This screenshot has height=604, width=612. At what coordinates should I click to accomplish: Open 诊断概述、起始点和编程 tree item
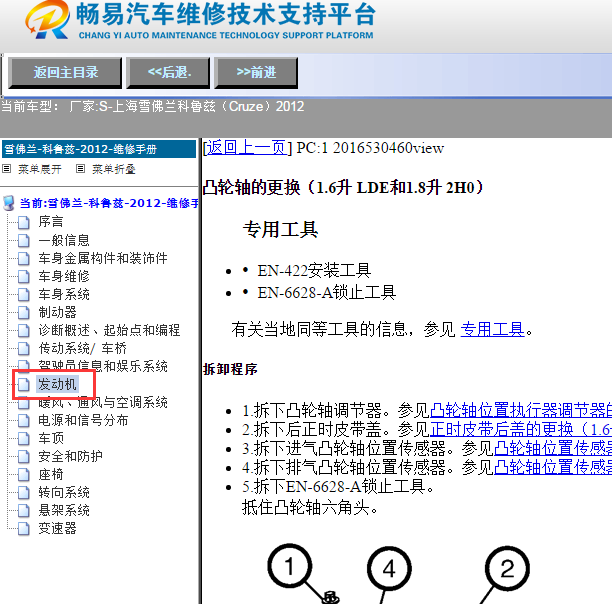109,330
